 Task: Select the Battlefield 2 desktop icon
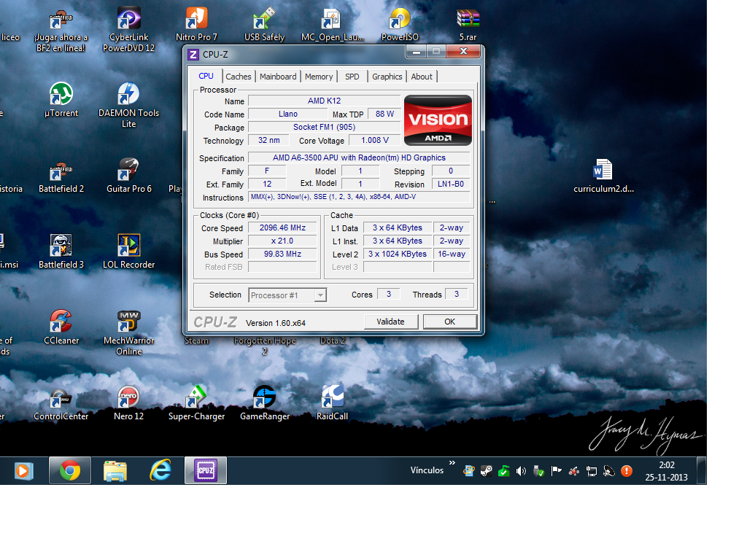coord(61,176)
